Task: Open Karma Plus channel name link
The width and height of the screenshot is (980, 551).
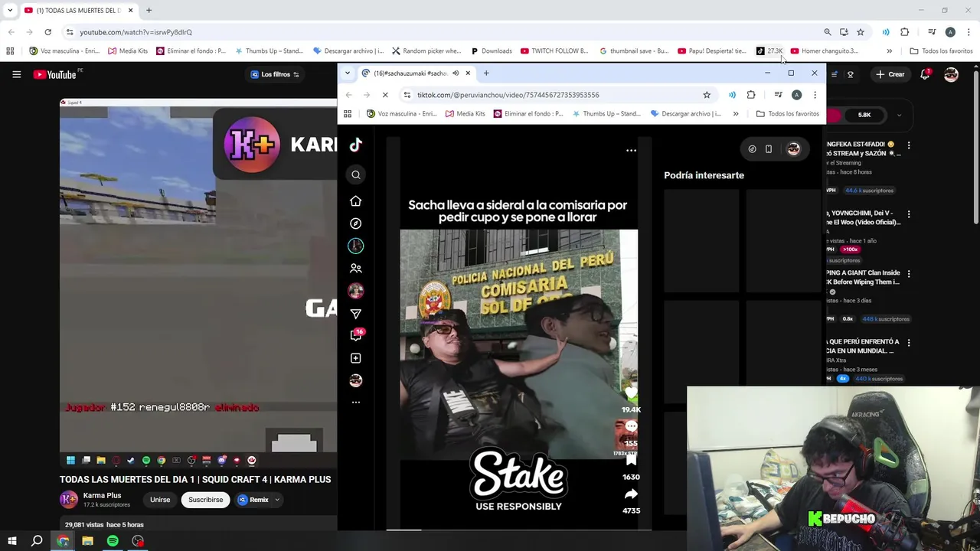Action: click(x=103, y=495)
